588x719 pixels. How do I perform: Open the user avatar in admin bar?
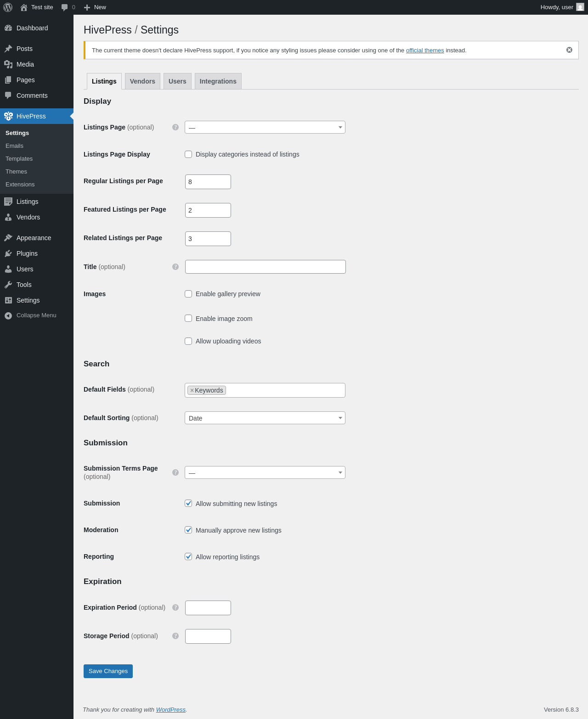coord(580,7)
